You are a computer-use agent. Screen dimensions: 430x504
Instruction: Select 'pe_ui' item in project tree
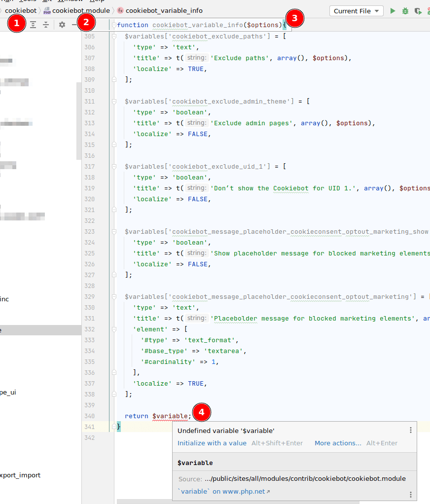click(8, 392)
